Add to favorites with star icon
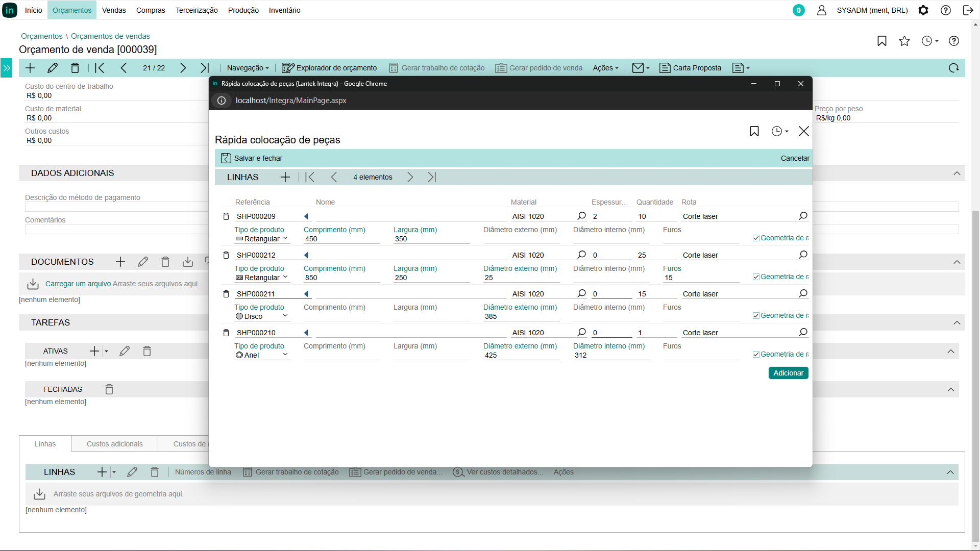 pos(904,41)
